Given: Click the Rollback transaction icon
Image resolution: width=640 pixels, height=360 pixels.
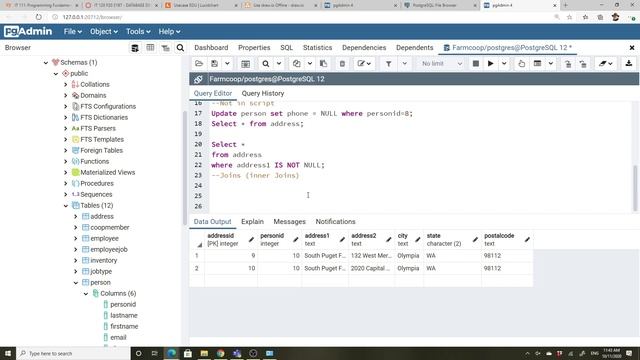Looking at the screenshot, I should (x=583, y=64).
